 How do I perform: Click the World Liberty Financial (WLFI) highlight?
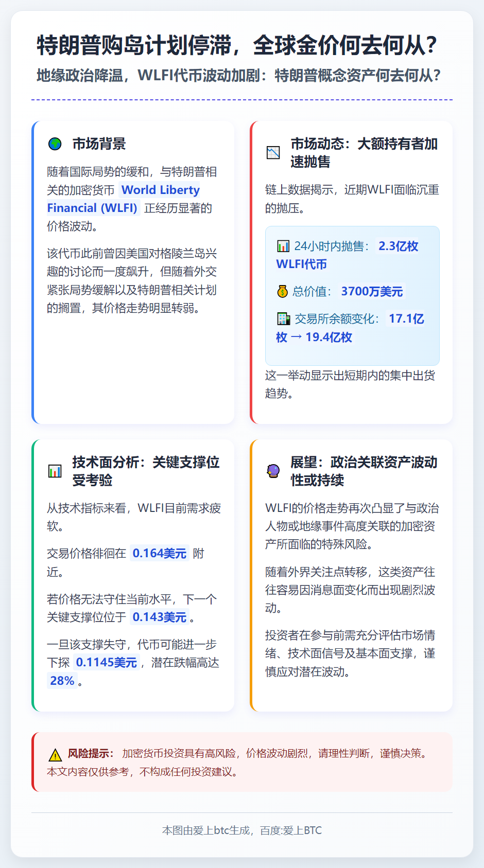tap(124, 199)
